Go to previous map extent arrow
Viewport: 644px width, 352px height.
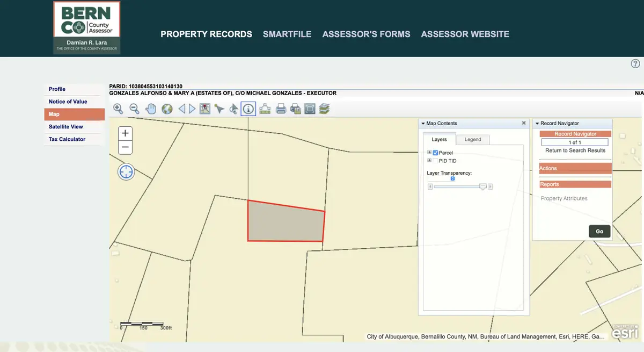click(x=181, y=109)
